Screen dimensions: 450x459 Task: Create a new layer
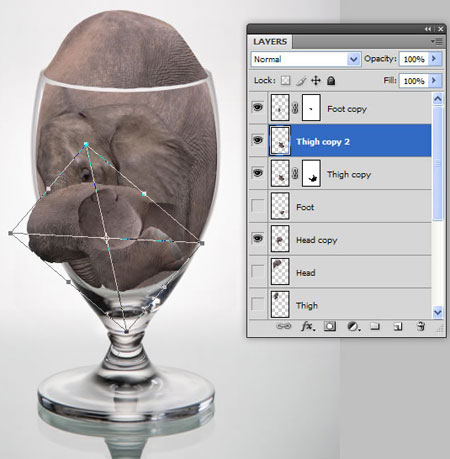(x=398, y=326)
